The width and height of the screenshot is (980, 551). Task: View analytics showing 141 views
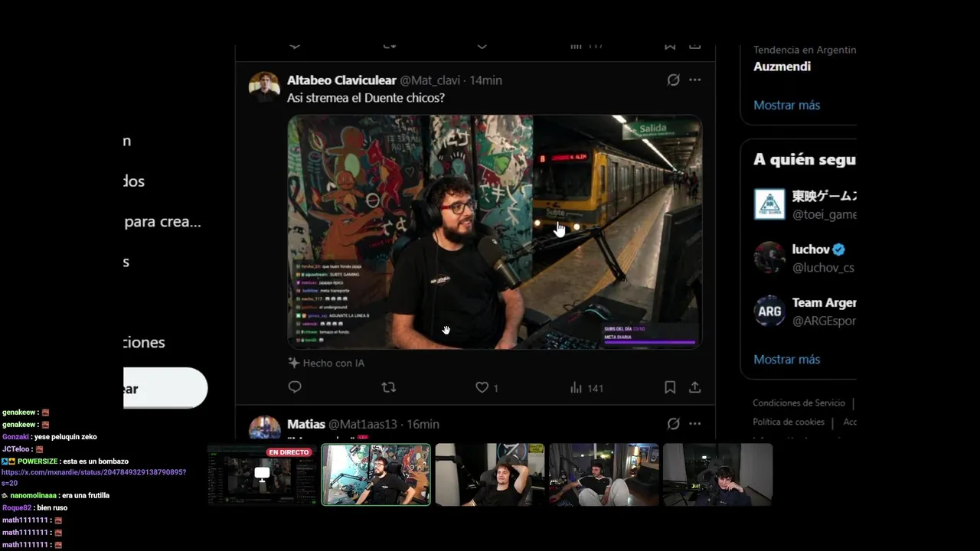[586, 387]
